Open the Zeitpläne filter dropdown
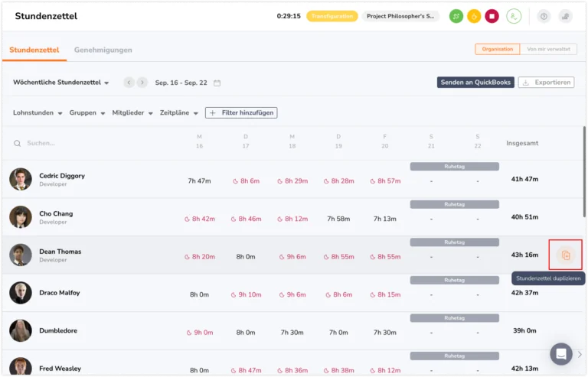 pyautogui.click(x=179, y=112)
